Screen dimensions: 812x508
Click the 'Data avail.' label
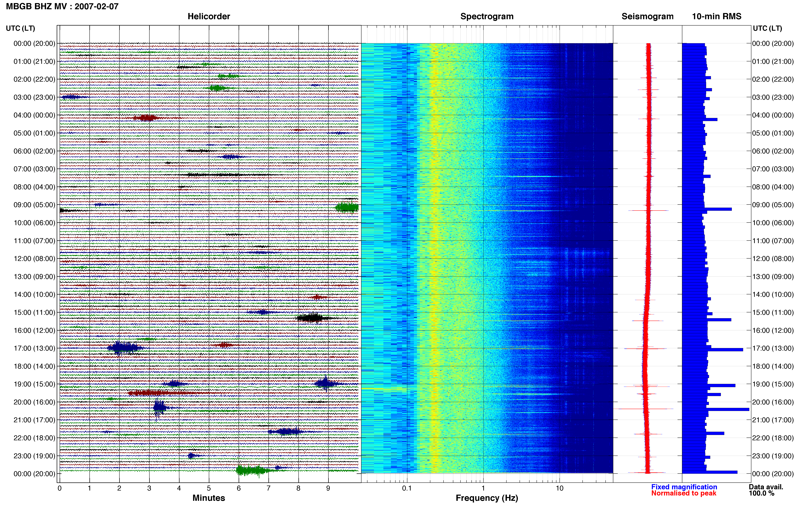(766, 487)
